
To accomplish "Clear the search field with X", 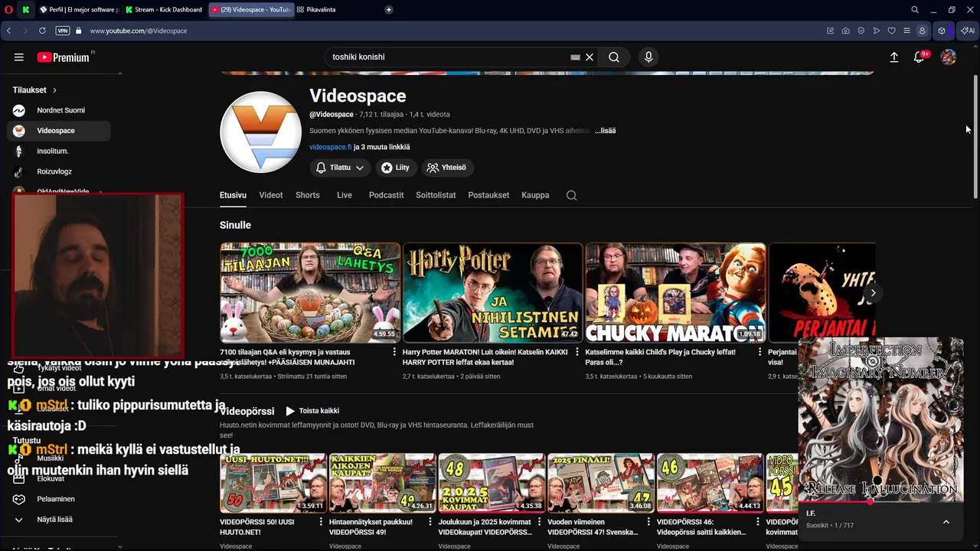I will click(x=590, y=57).
